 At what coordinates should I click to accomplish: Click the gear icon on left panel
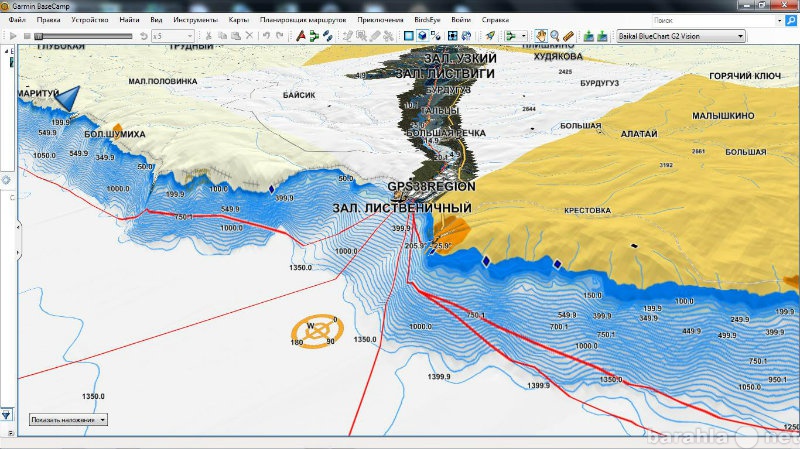click(6, 180)
